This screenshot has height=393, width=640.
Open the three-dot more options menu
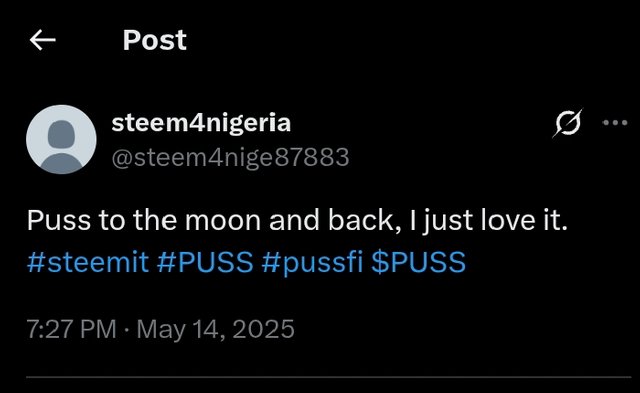(615, 122)
